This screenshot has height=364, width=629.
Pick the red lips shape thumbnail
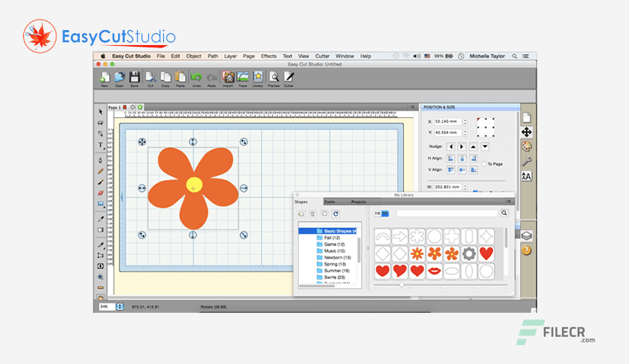tap(434, 271)
